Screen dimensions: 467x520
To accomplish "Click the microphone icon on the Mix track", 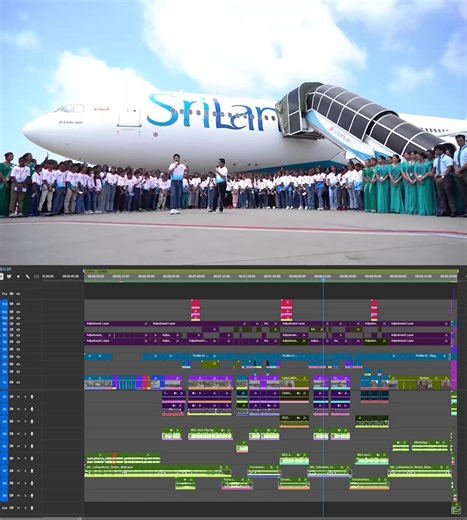I will pyautogui.click(x=32, y=508).
